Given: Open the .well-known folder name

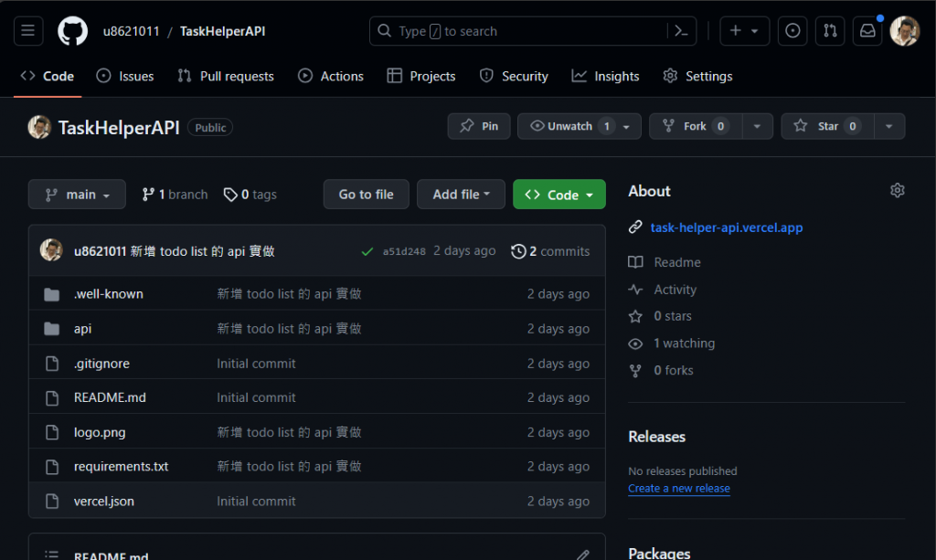Looking at the screenshot, I should click(109, 294).
